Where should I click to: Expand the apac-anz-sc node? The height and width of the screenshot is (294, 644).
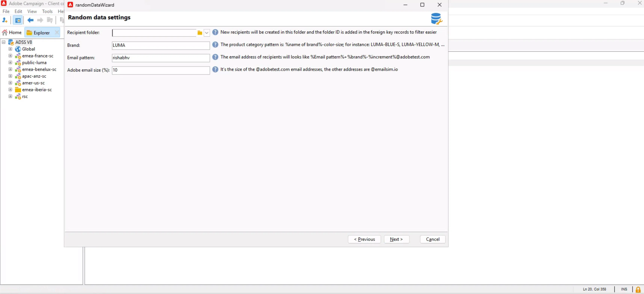(x=10, y=76)
